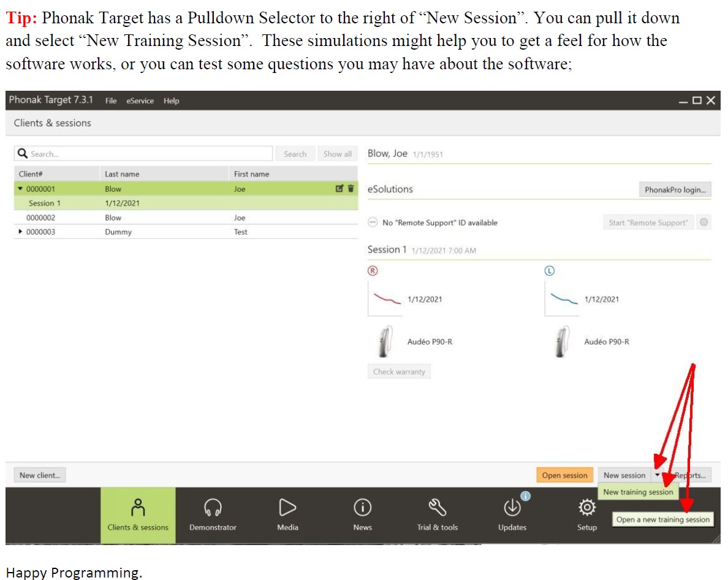The width and height of the screenshot is (728, 580).
Task: Sort by Last name column header
Action: (x=164, y=174)
